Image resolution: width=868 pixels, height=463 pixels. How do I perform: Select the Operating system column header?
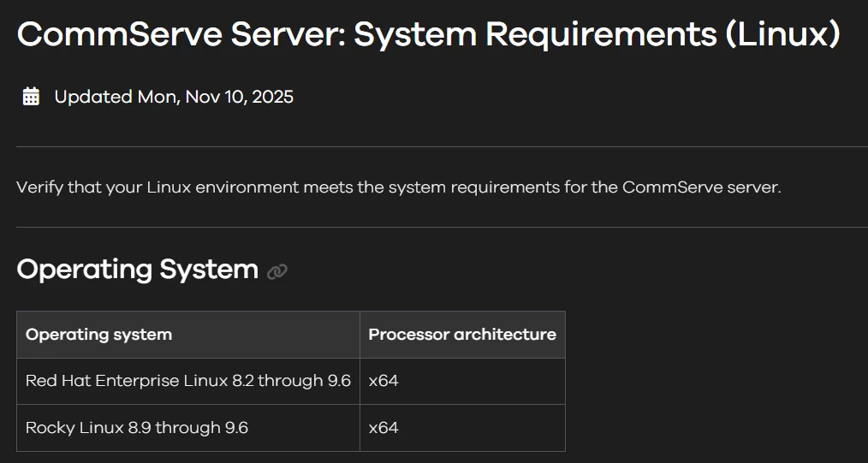98,335
